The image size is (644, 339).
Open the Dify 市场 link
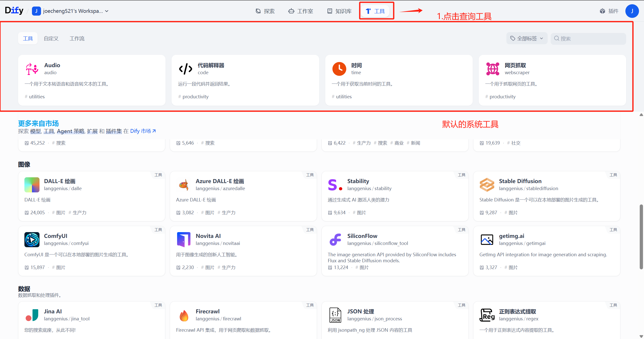[143, 131]
